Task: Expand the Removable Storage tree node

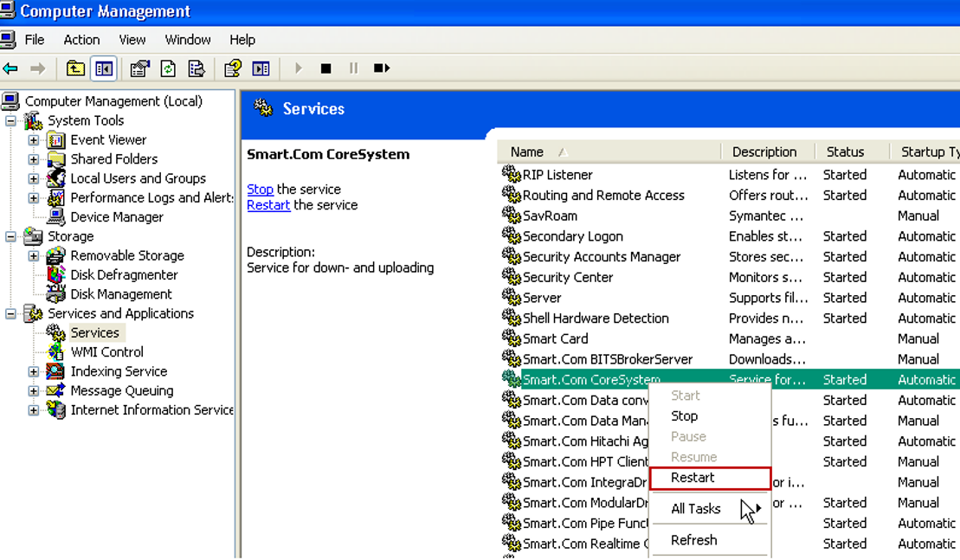Action: [34, 256]
